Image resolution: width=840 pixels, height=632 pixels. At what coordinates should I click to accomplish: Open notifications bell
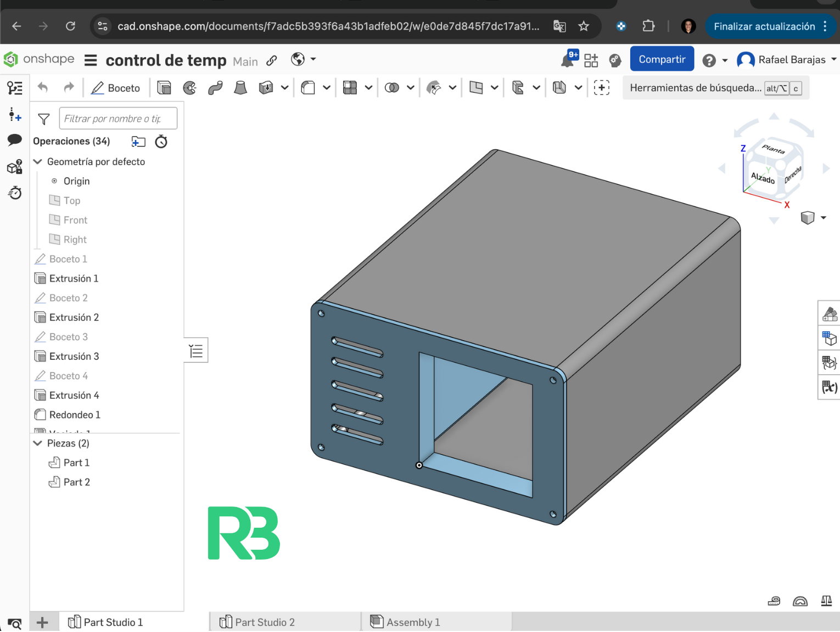point(568,59)
